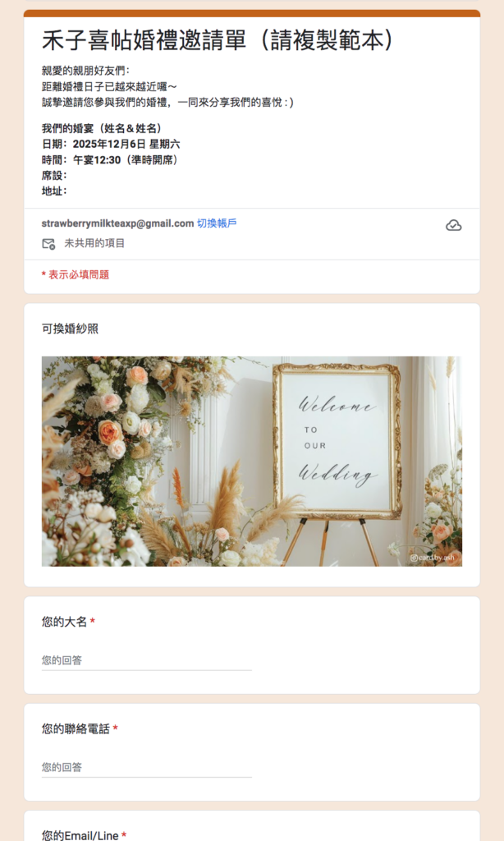Viewport: 504px width, 841px height.
Task: Click the 您的Email/Line question label
Action: pos(80,835)
